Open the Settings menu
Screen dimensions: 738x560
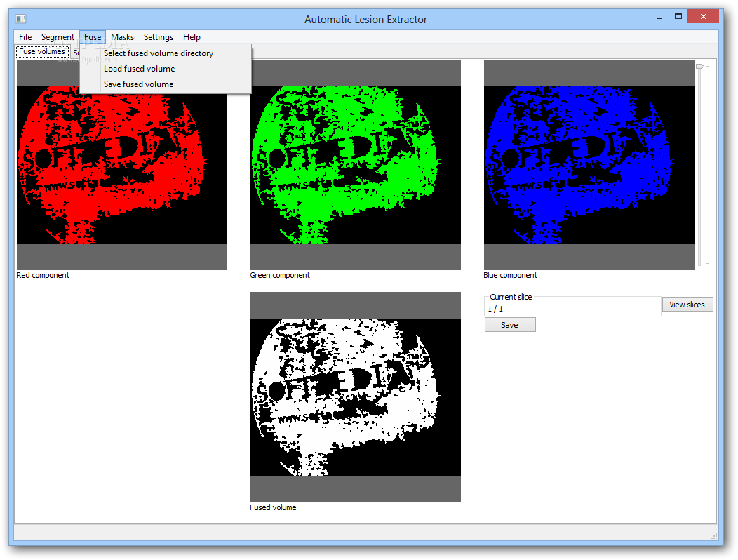(x=158, y=37)
